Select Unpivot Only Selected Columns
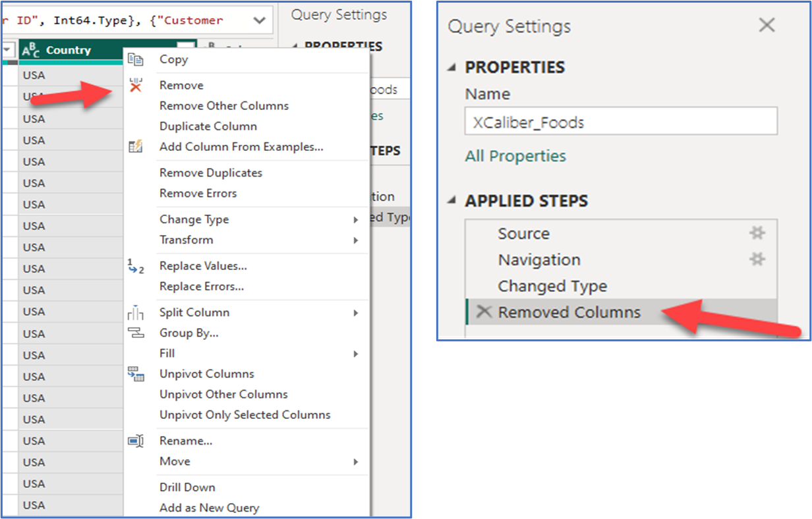 tap(245, 414)
